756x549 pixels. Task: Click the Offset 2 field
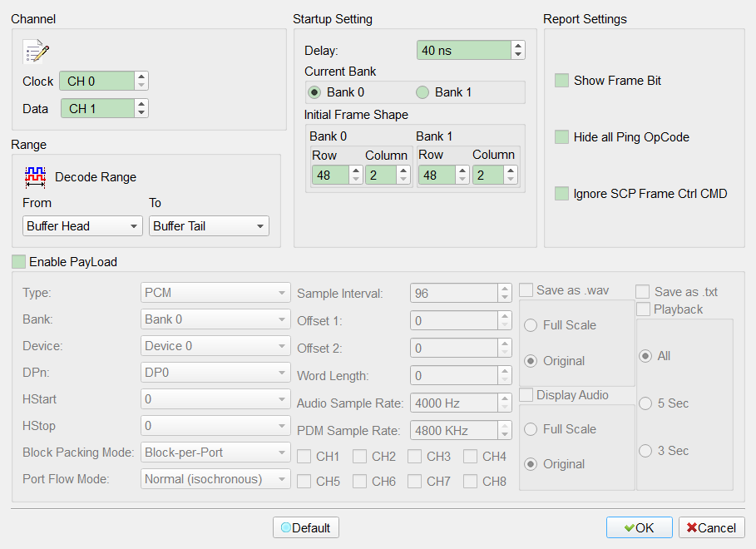tap(454, 349)
